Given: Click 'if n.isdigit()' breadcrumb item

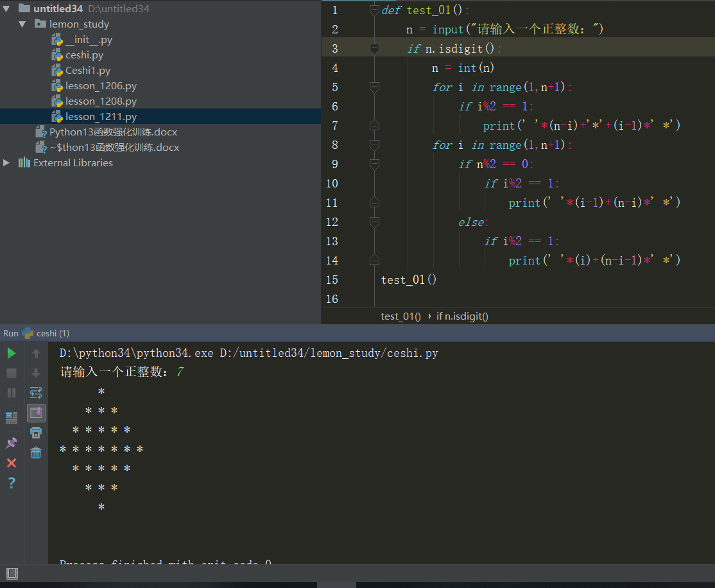Looking at the screenshot, I should click(x=462, y=316).
